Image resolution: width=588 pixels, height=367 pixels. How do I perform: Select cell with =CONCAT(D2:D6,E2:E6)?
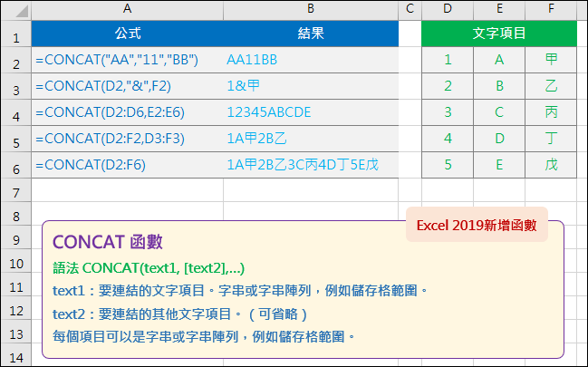tap(128, 112)
